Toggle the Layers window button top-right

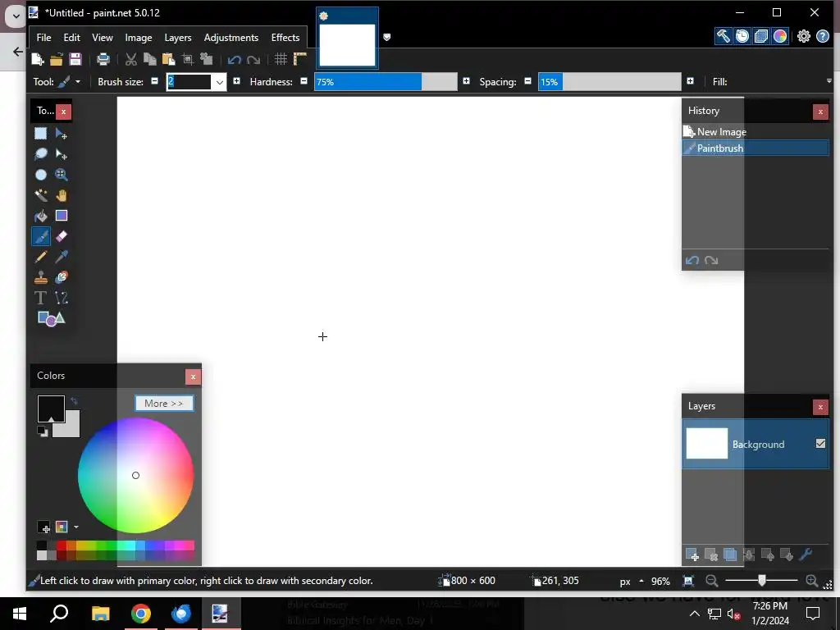[x=760, y=36]
